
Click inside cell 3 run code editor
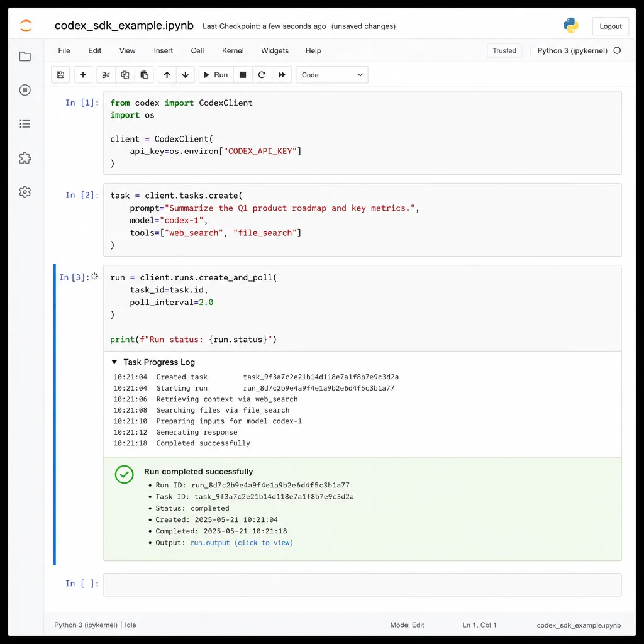tap(362, 308)
